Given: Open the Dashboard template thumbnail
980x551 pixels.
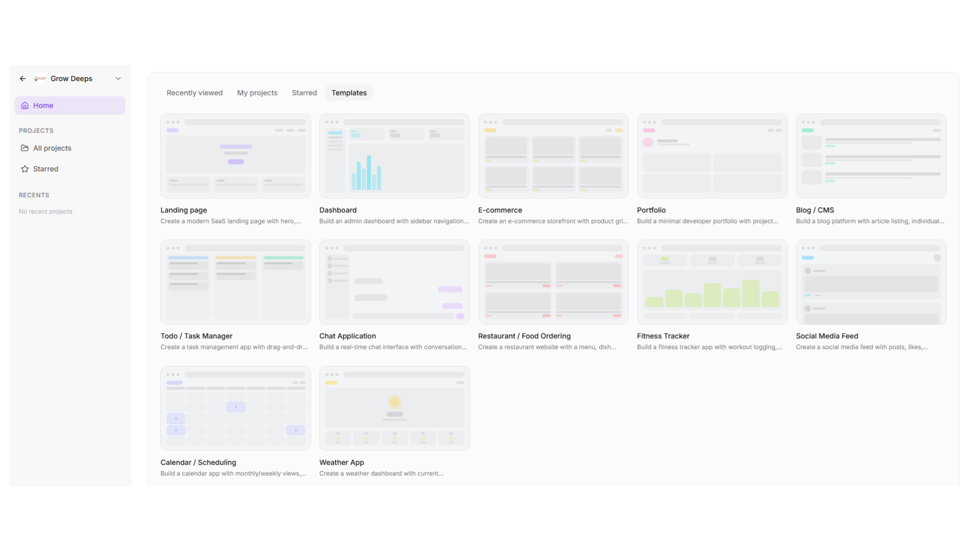Looking at the screenshot, I should [395, 156].
